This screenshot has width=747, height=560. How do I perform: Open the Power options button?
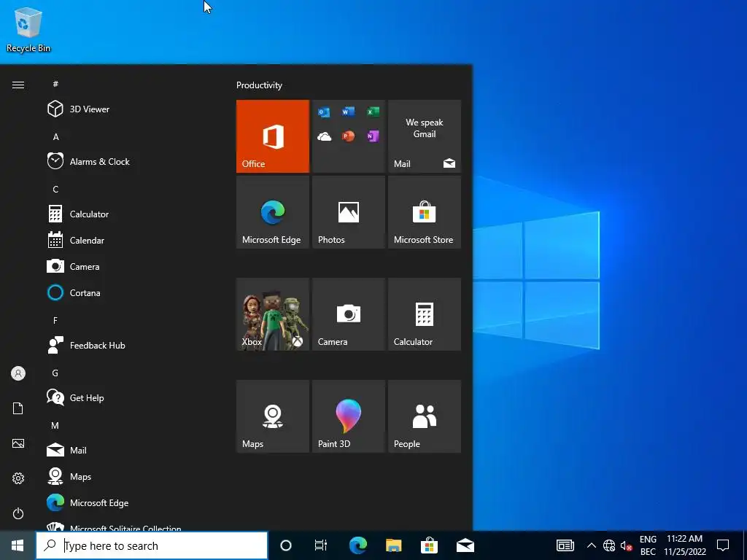(x=18, y=513)
